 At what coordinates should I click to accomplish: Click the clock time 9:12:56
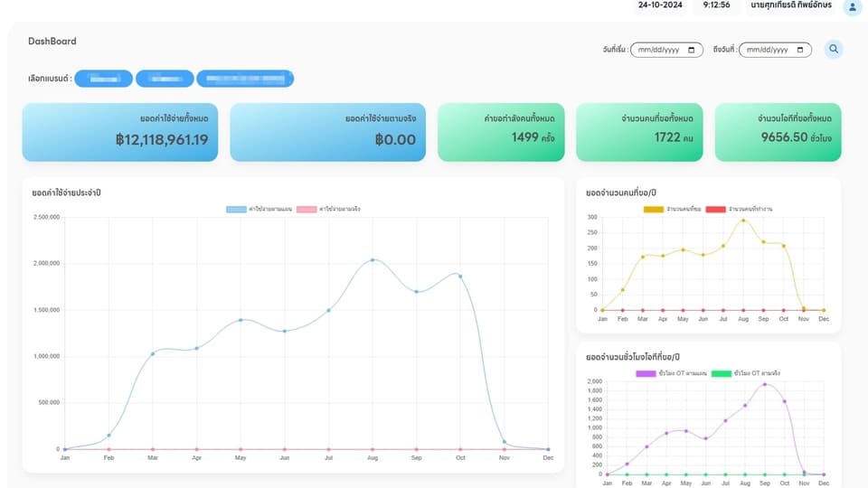716,5
